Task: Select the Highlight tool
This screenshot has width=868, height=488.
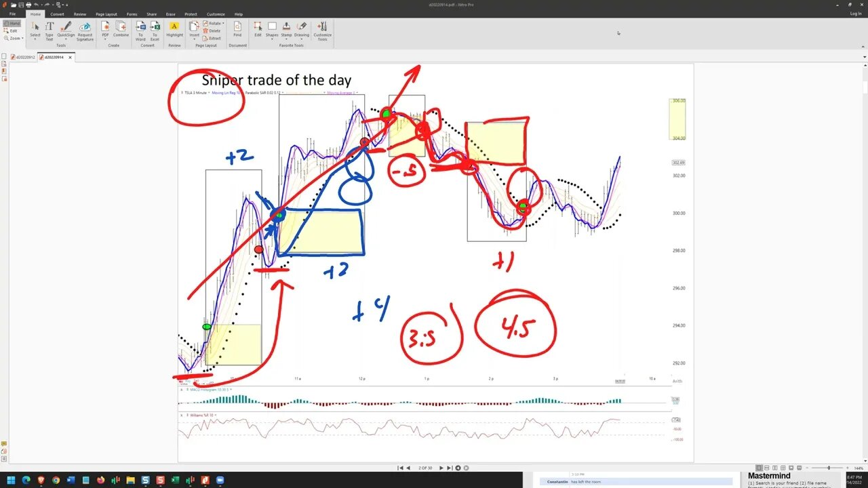Action: [x=174, y=30]
